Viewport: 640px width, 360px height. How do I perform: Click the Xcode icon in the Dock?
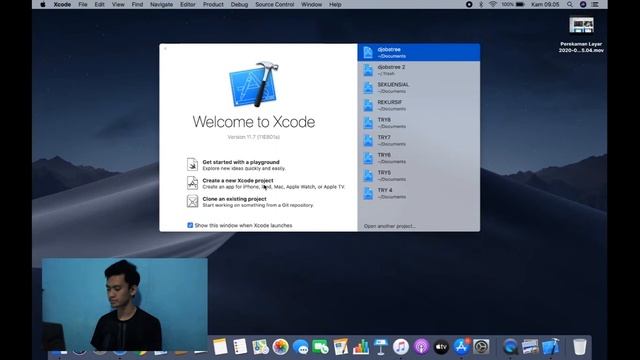coord(550,347)
